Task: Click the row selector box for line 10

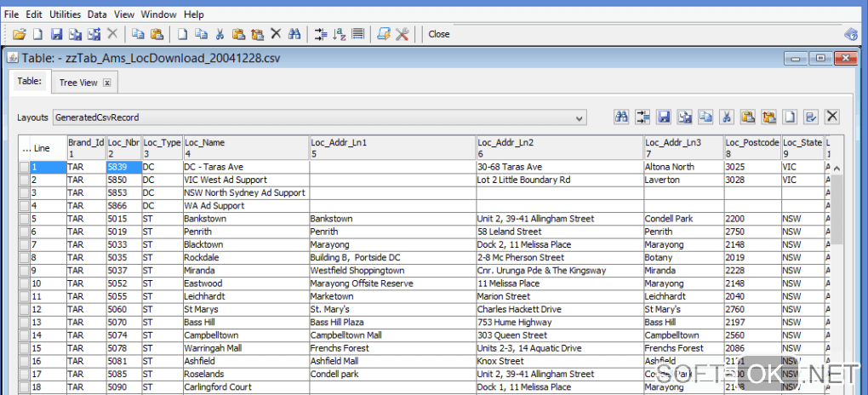Action: point(25,283)
